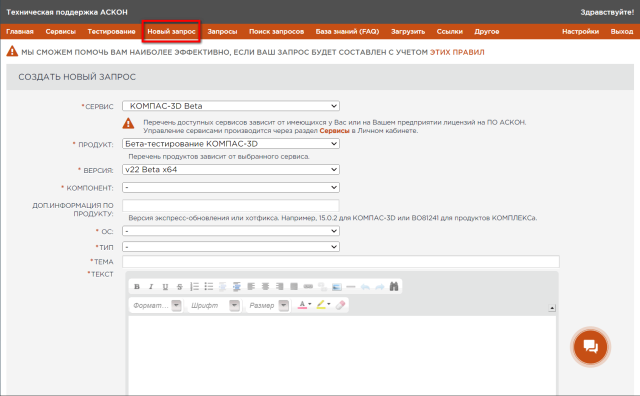The width and height of the screenshot is (640, 396).
Task: Open the Продукт dropdown
Action: [231, 144]
